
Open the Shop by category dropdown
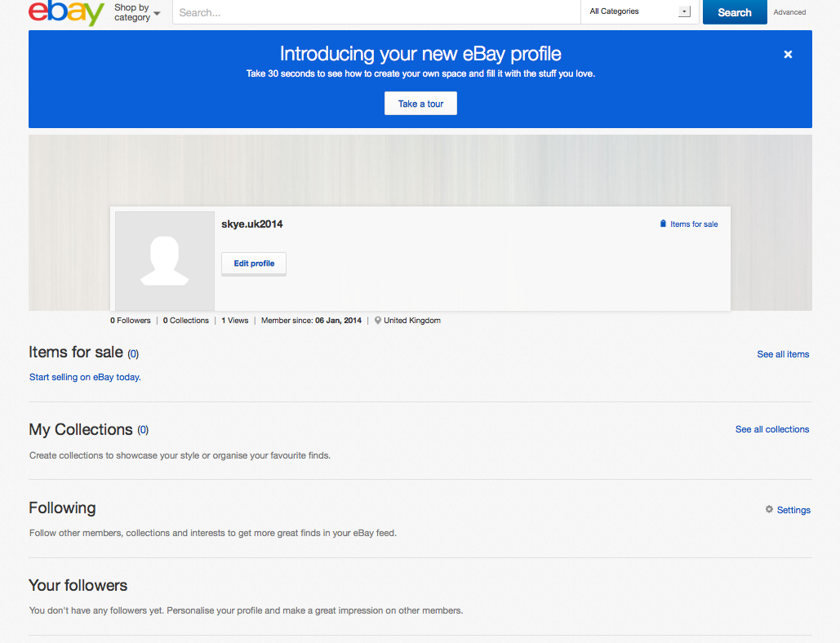[x=137, y=12]
